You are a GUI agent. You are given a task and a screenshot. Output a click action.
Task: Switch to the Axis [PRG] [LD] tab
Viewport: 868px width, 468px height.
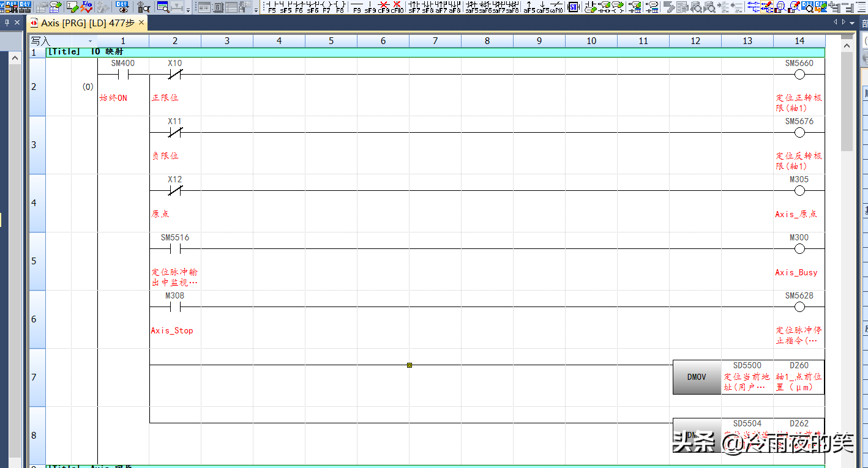coord(86,23)
